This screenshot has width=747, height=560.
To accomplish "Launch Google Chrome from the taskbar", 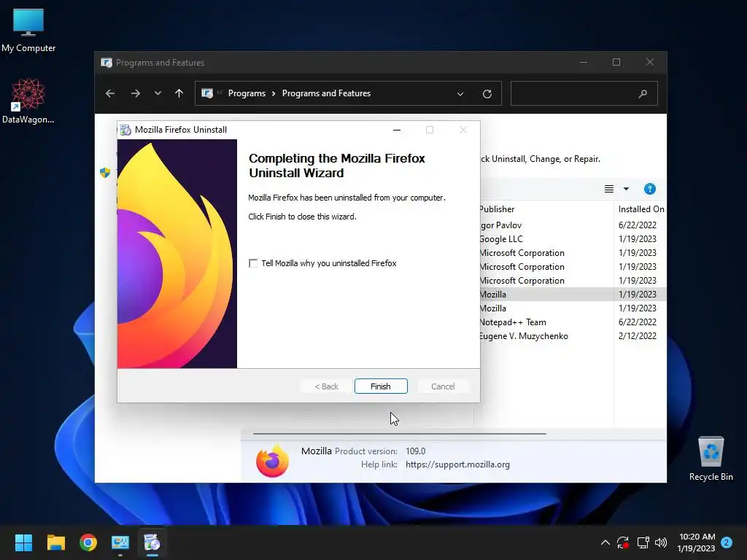I will click(88, 542).
